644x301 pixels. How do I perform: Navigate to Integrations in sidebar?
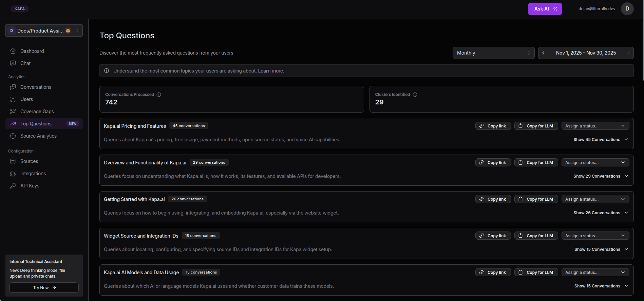pyautogui.click(x=44, y=174)
